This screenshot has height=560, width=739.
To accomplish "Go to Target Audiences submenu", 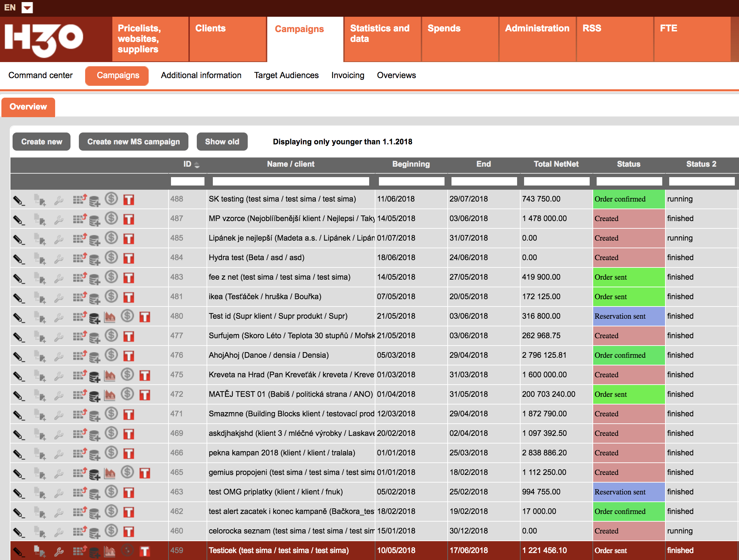I will click(286, 75).
